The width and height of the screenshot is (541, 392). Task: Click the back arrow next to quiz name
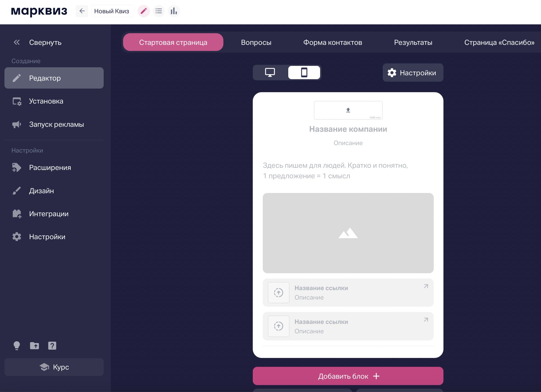click(x=82, y=11)
